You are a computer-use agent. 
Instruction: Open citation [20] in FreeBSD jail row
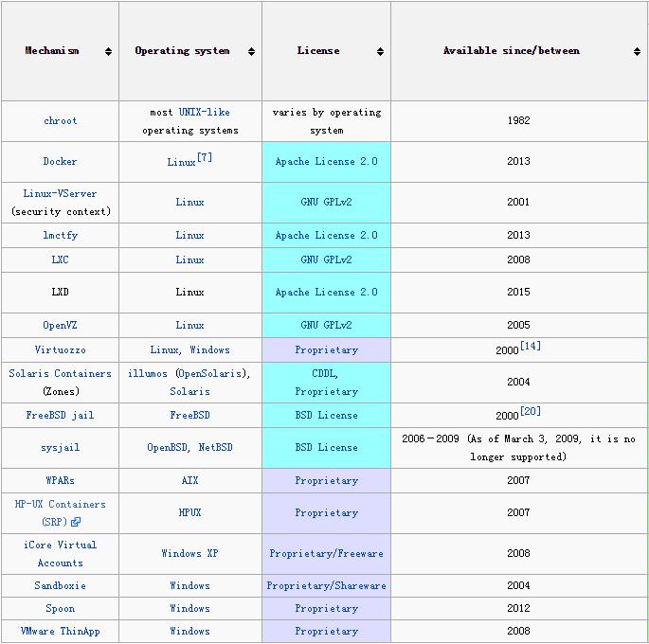(531, 411)
